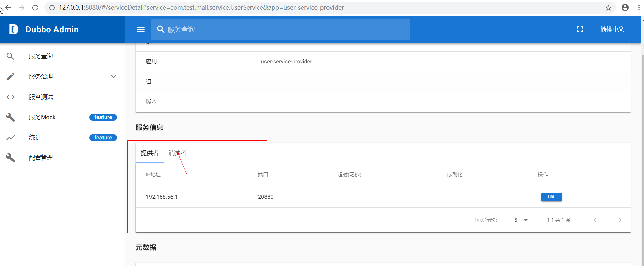Open 服务测试 in the sidebar
The height and width of the screenshot is (266, 644).
coord(41,97)
